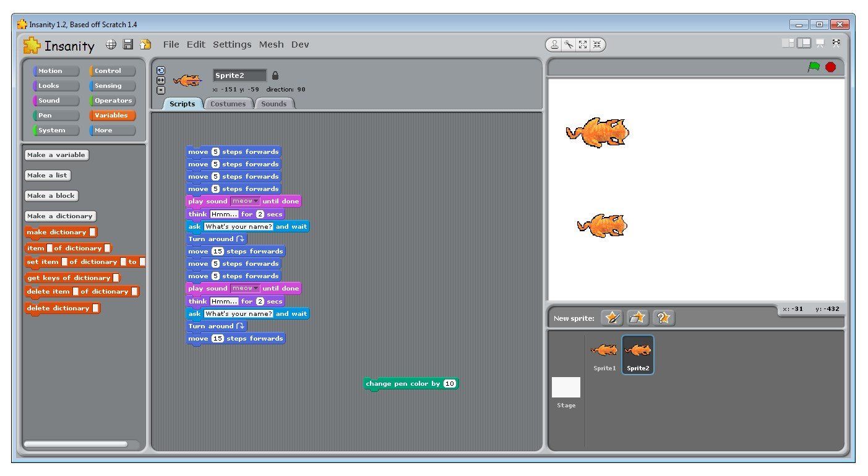Click Make a list
Image resolution: width=868 pixels, height=476 pixels.
[47, 176]
